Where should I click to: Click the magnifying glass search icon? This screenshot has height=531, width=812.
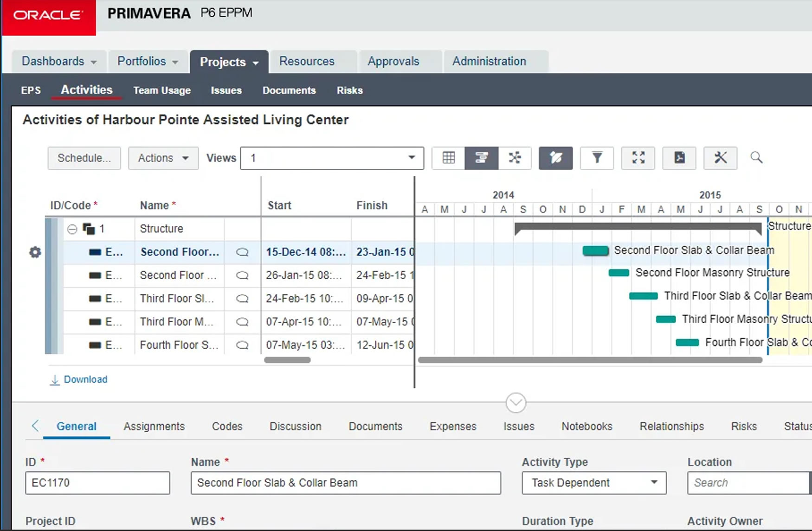[x=756, y=158]
